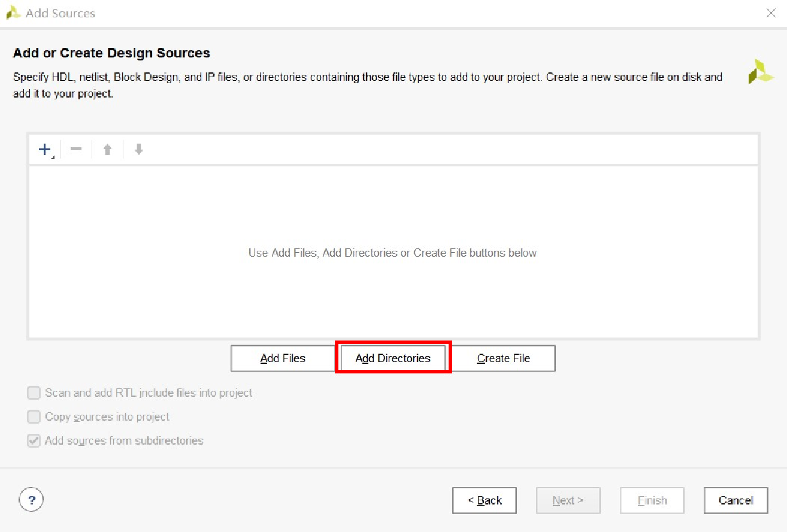Viewport: 787px width, 532px height.
Task: Click the Move Down arrow icon
Action: [x=139, y=150]
